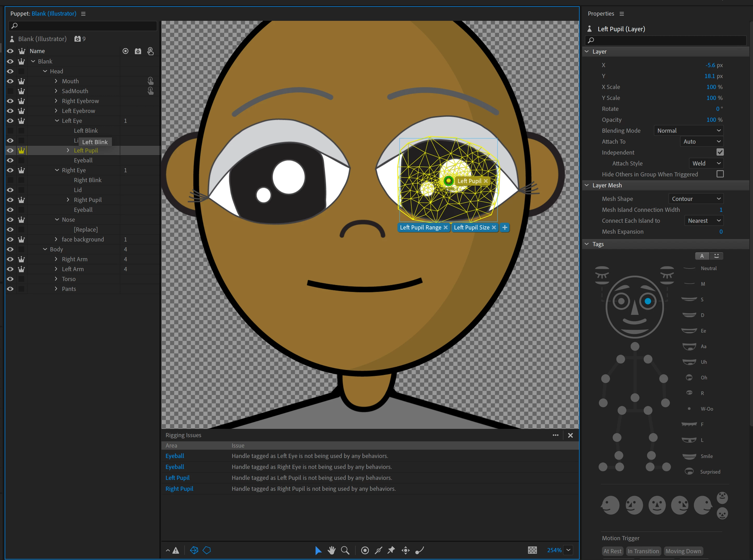The width and height of the screenshot is (753, 560).
Task: Select the Dragger tool
Action: click(406, 550)
